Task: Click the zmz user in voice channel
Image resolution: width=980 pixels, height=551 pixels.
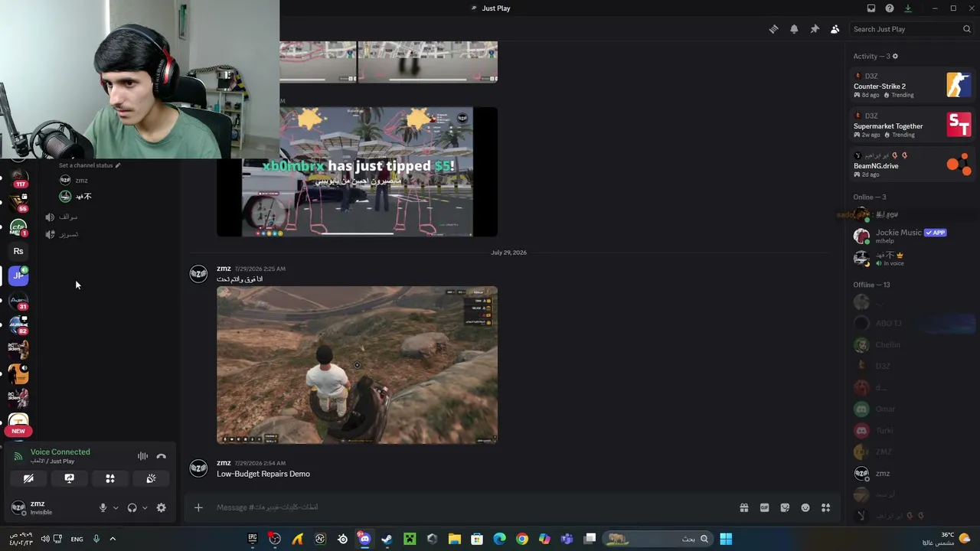Action: point(80,181)
